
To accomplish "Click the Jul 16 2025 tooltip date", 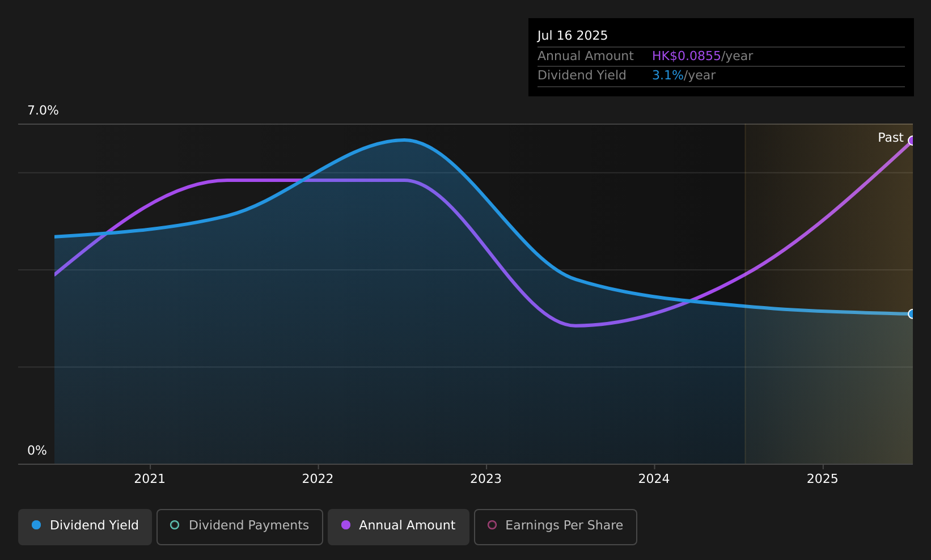I will coord(573,36).
